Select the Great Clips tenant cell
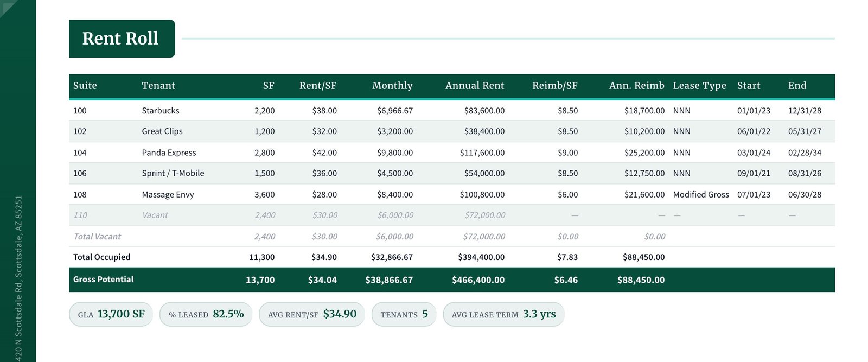 162,131
